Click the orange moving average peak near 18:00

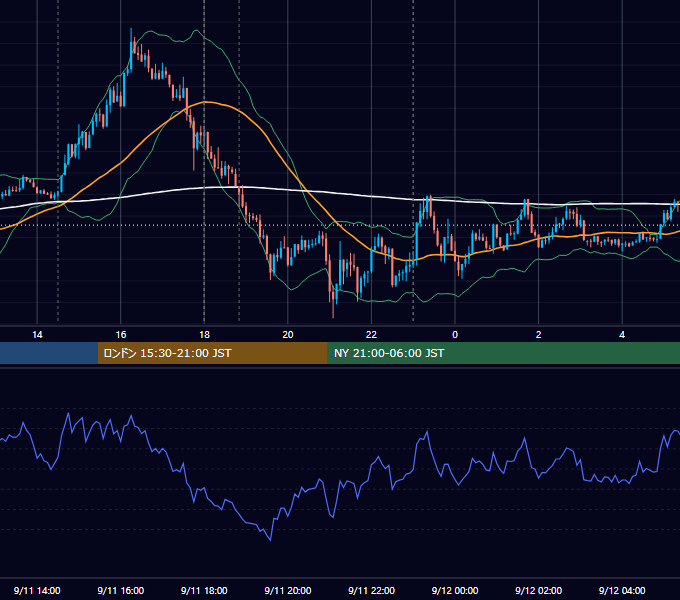point(205,102)
